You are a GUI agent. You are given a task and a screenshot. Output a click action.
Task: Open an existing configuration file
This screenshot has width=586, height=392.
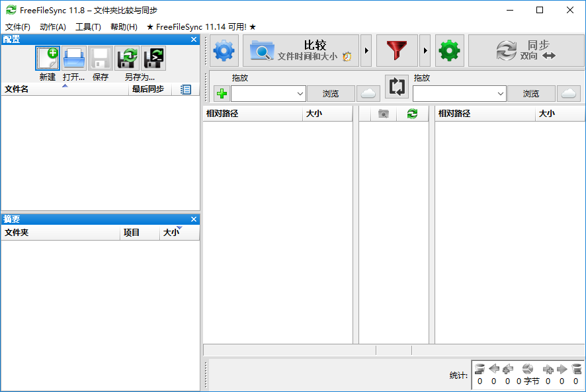[73, 58]
